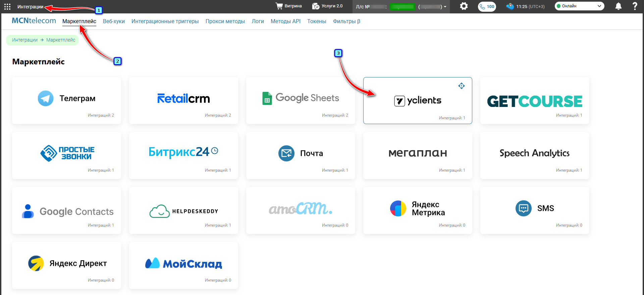The width and height of the screenshot is (644, 295).
Task: Open settings gear icon
Action: coord(464,6)
